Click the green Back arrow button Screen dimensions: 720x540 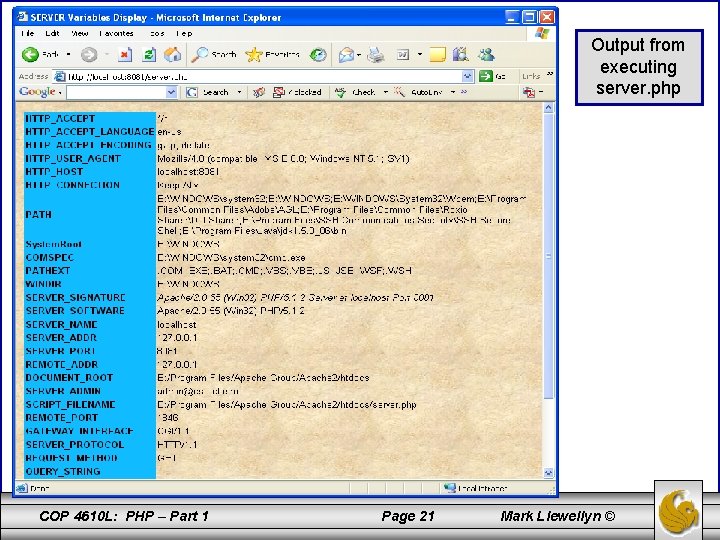pyautogui.click(x=30, y=55)
